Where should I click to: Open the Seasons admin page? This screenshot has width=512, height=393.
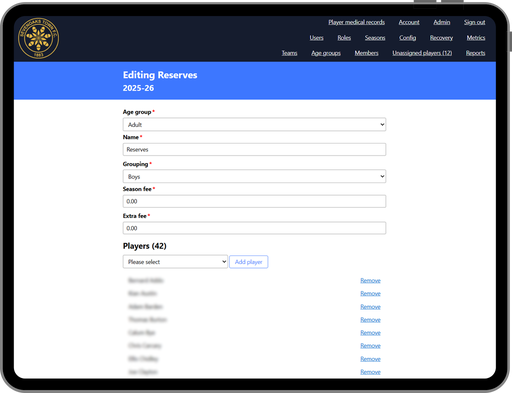(x=375, y=38)
